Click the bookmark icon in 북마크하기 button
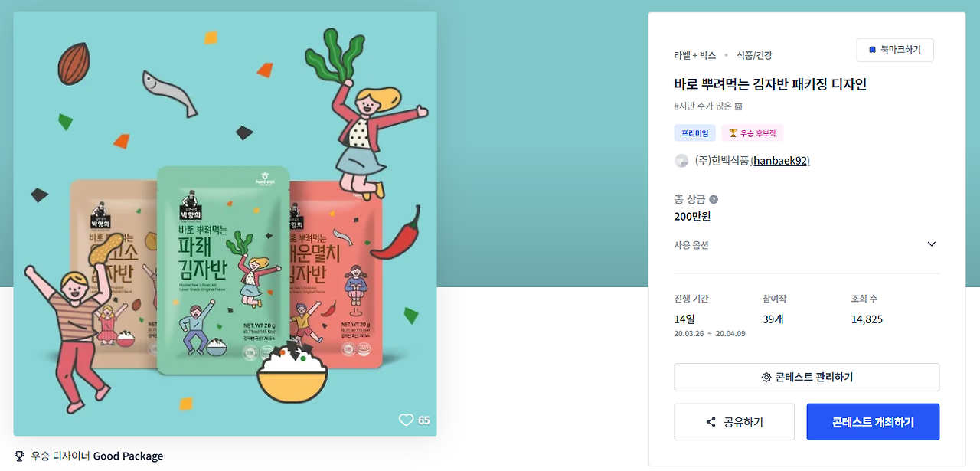Image resolution: width=980 pixels, height=471 pixels. [x=872, y=50]
